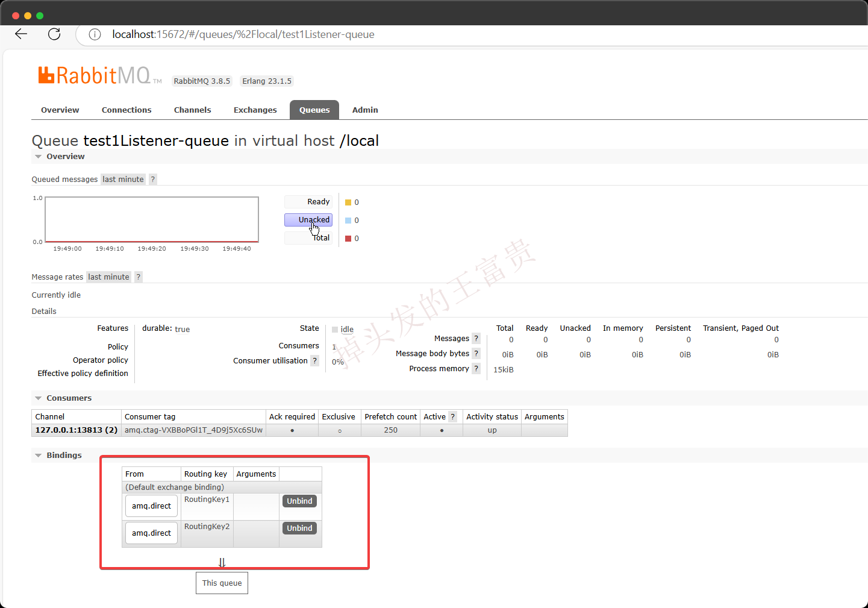868x608 pixels.
Task: Select the Queues tab
Action: [x=314, y=110]
